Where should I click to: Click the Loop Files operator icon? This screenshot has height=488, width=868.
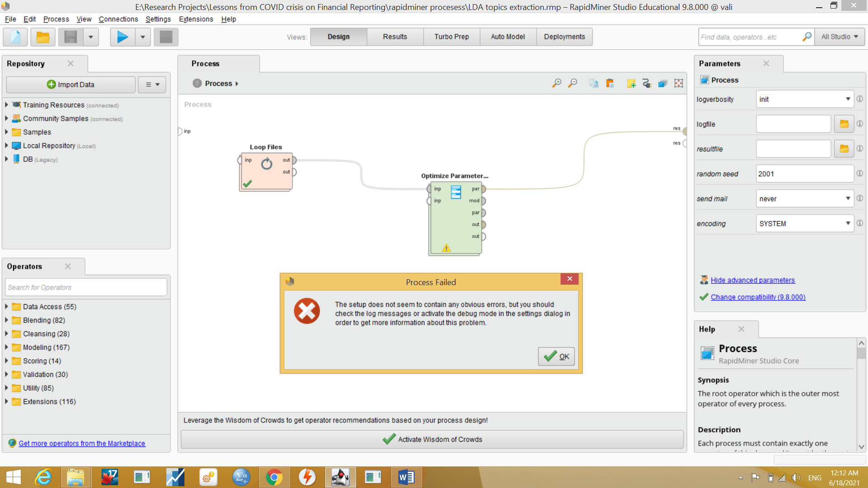pos(267,164)
